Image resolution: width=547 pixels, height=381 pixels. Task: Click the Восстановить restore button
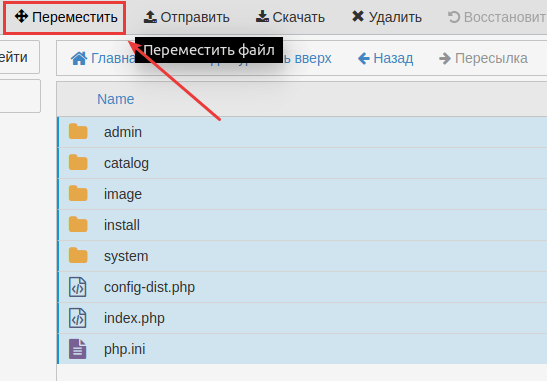coord(497,17)
